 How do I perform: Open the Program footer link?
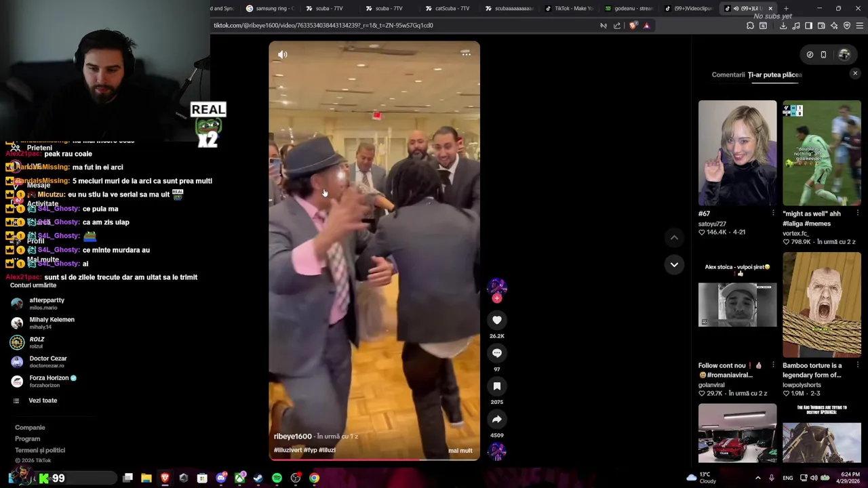pyautogui.click(x=28, y=439)
